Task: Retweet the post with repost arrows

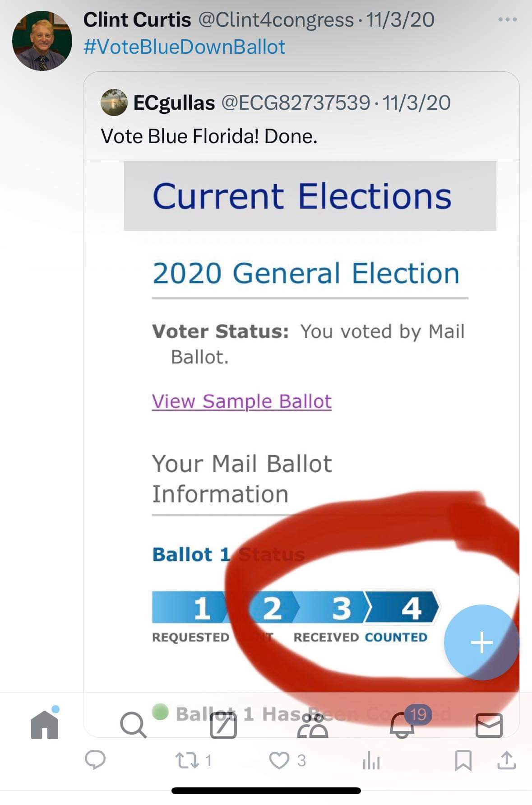Action: (x=187, y=760)
